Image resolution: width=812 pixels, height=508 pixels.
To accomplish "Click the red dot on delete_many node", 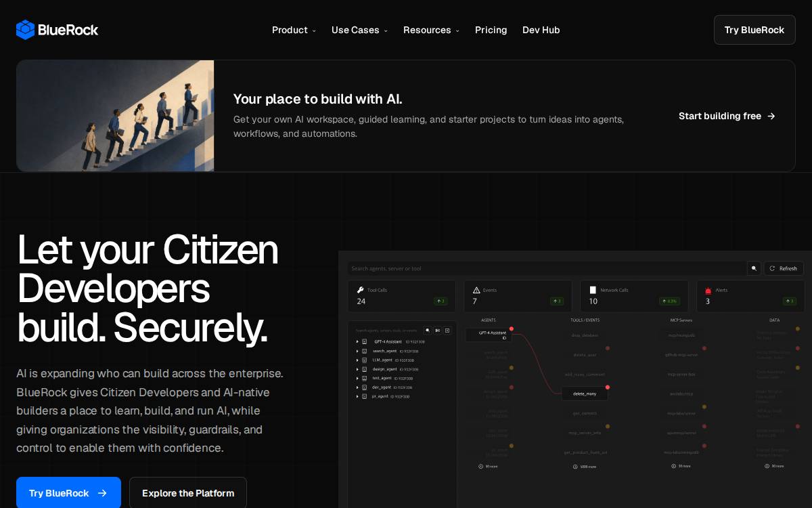I will point(608,387).
